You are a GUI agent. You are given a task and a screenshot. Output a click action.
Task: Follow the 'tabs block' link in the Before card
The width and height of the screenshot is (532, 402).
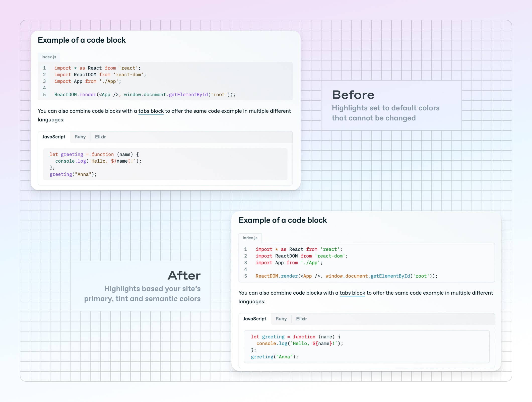[x=151, y=111]
